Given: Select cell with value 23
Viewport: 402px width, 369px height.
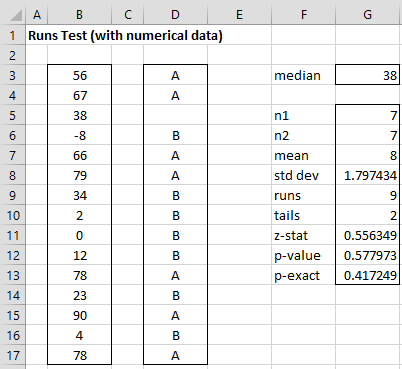Looking at the screenshot, I should (x=80, y=295).
